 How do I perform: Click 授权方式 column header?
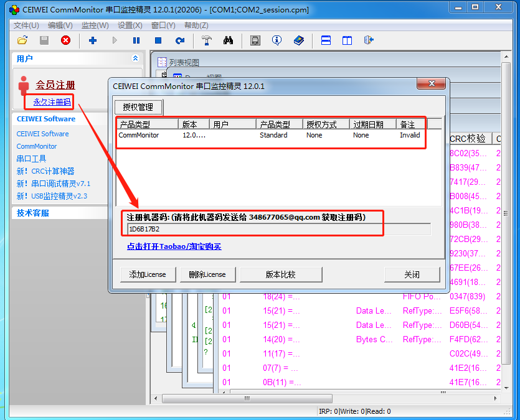[x=326, y=124]
